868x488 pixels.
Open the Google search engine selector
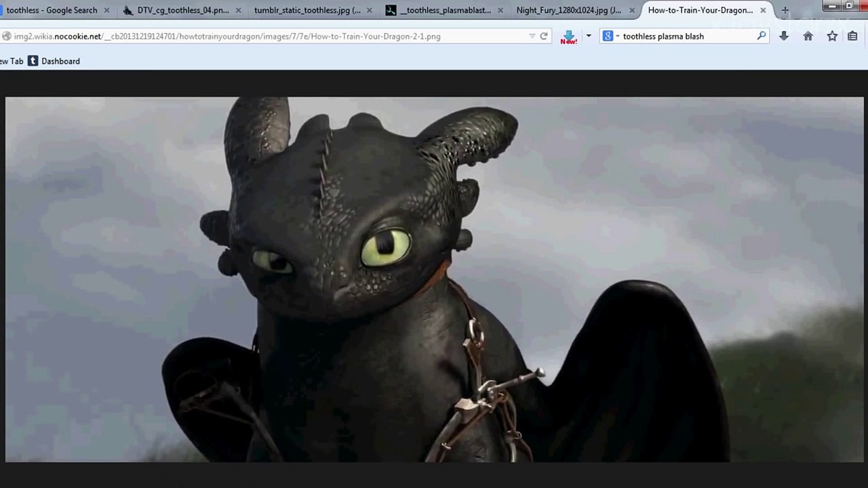[610, 36]
